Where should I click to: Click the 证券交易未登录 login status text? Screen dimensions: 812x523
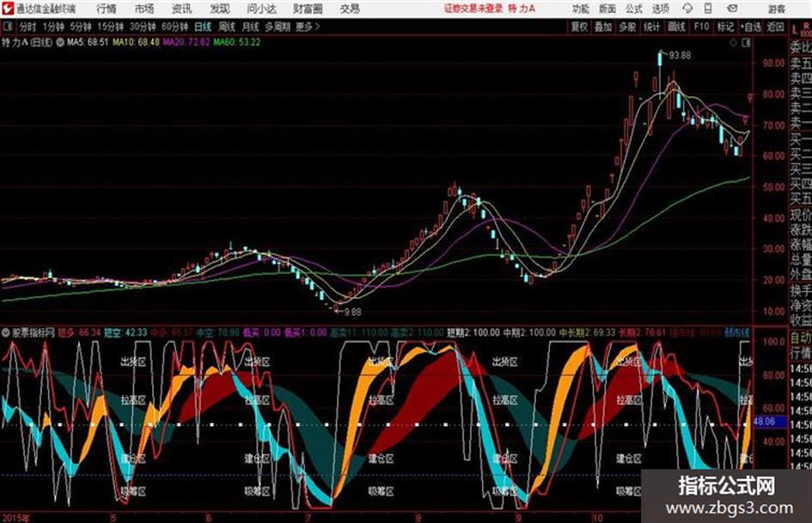pyautogui.click(x=473, y=9)
